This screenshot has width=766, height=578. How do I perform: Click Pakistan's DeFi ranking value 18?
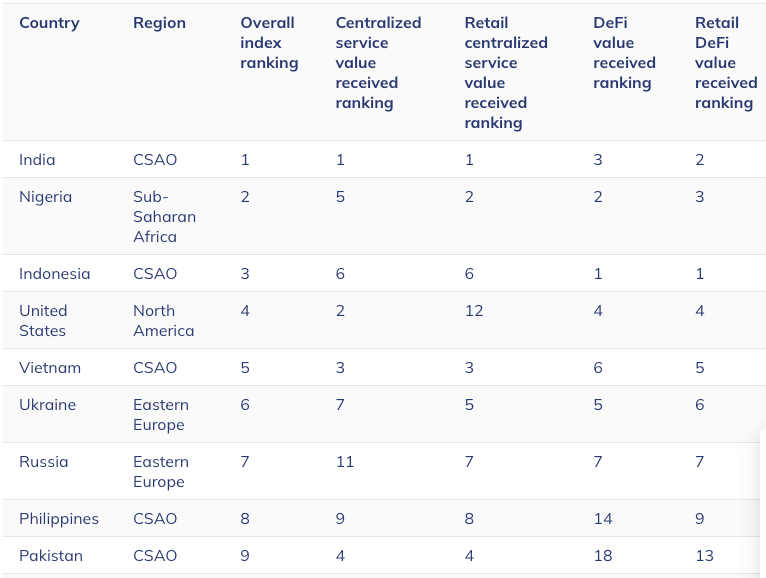click(602, 556)
